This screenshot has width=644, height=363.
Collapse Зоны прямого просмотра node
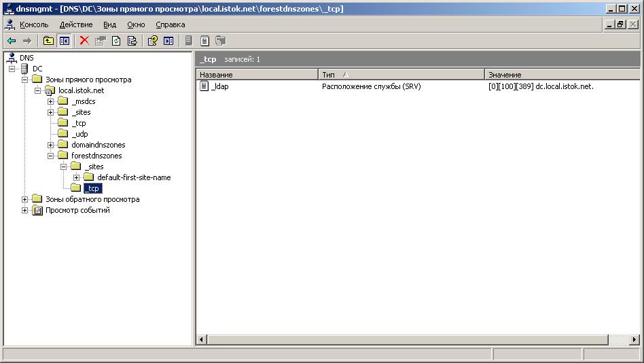24,80
